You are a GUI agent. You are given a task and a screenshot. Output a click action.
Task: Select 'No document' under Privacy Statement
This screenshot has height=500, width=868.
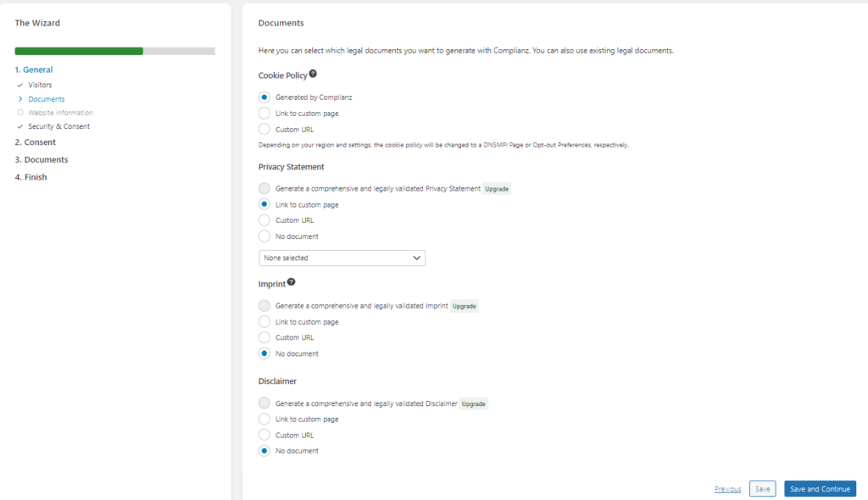click(x=264, y=236)
